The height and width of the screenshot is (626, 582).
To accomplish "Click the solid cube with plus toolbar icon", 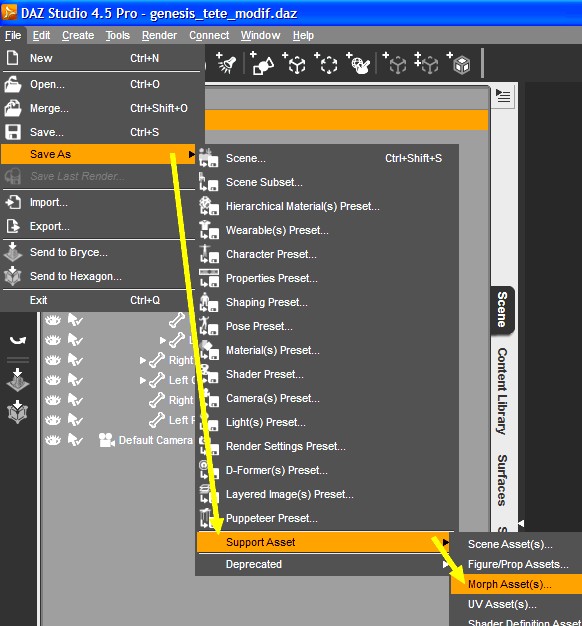I will pyautogui.click(x=459, y=63).
